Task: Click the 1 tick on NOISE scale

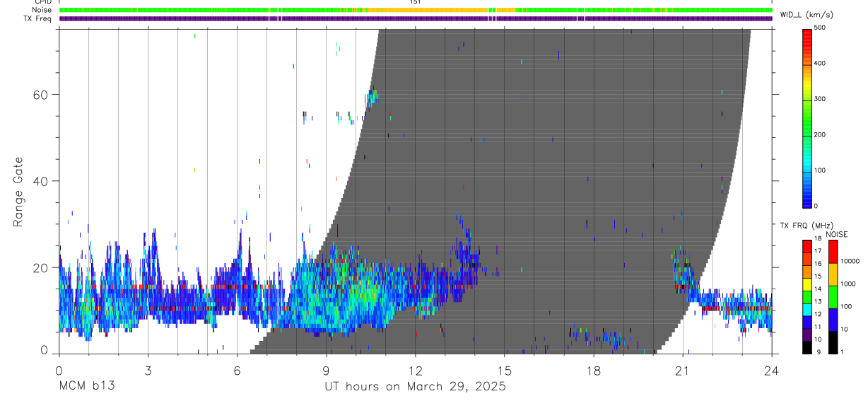Action: click(x=843, y=352)
